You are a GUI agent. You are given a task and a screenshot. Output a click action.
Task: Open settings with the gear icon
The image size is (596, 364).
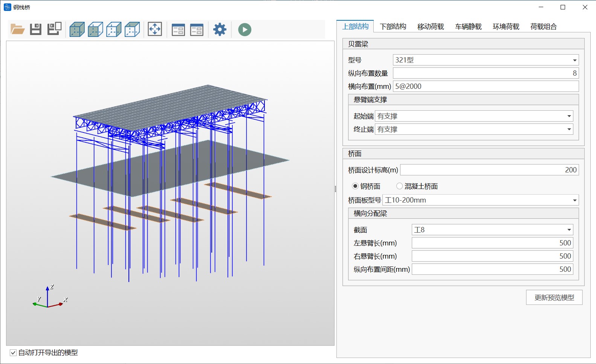click(220, 29)
